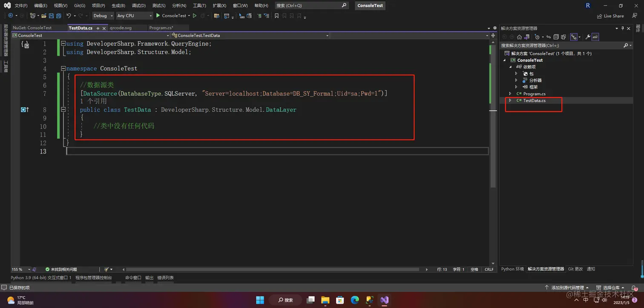Click the Save All icon
644x308 pixels.
click(59, 16)
